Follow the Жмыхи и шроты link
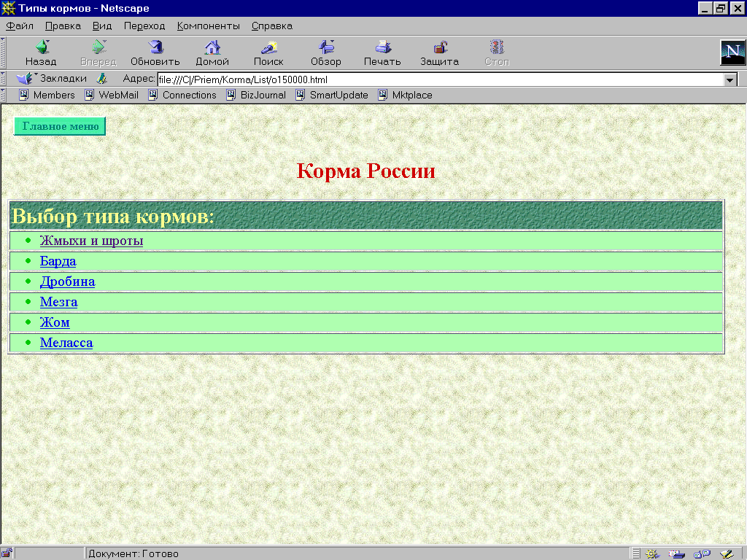747x560 pixels. point(91,241)
